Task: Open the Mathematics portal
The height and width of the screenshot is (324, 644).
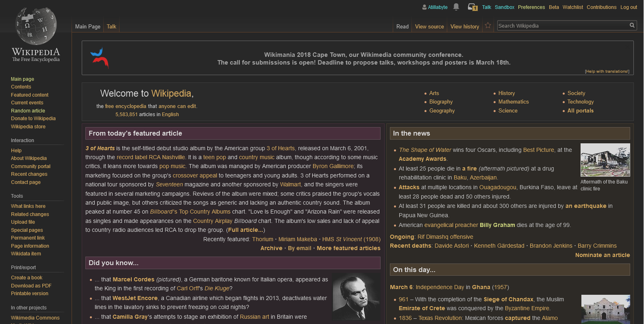Action: tap(513, 102)
